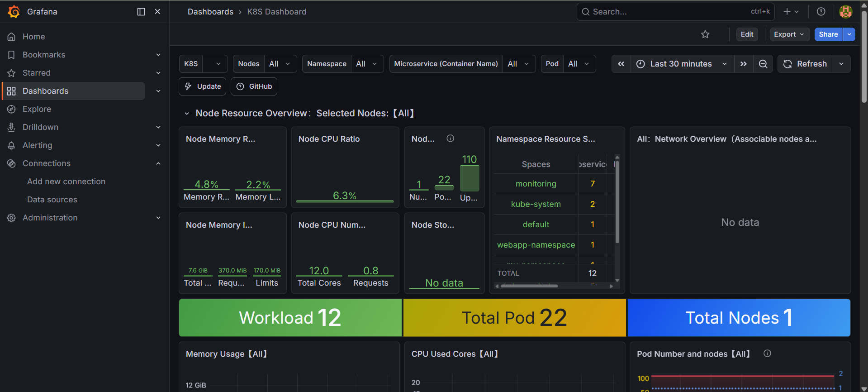This screenshot has height=392, width=868.
Task: Open Explore from the sidebar
Action: pyautogui.click(x=37, y=109)
